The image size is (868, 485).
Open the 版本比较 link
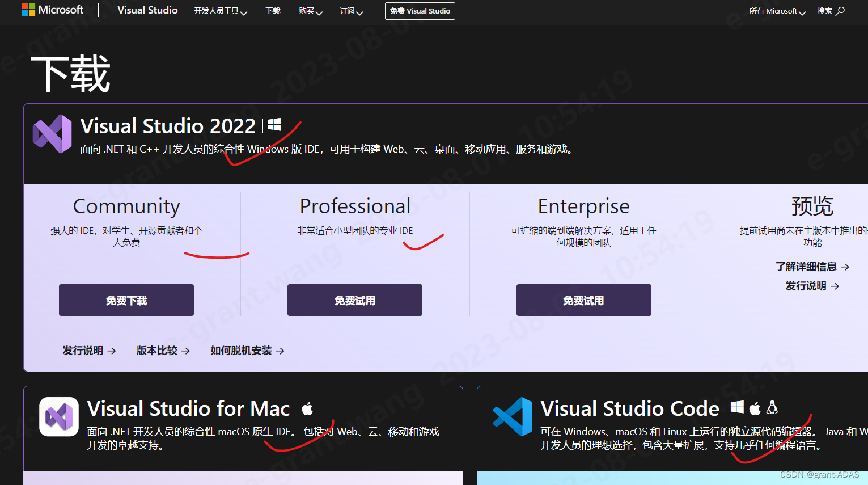click(x=163, y=351)
